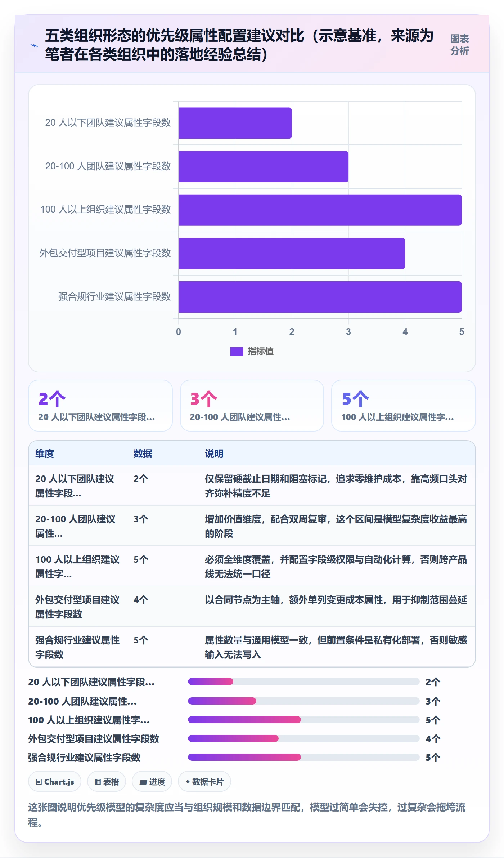Screen dimensions: 504x858
Task: Open the 3个 data card
Action: (252, 406)
